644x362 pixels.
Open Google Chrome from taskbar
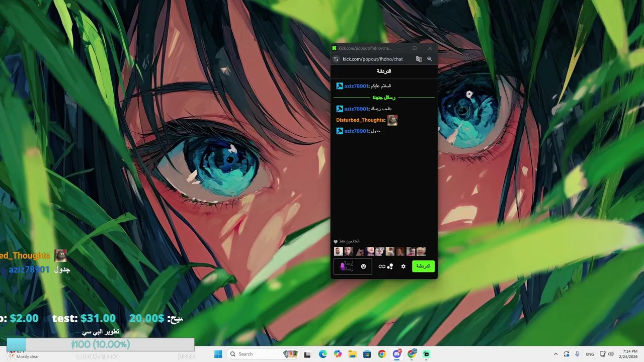click(382, 354)
